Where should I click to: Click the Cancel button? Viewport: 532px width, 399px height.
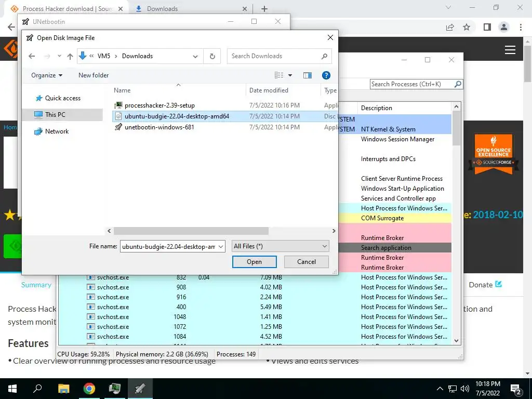coord(307,262)
